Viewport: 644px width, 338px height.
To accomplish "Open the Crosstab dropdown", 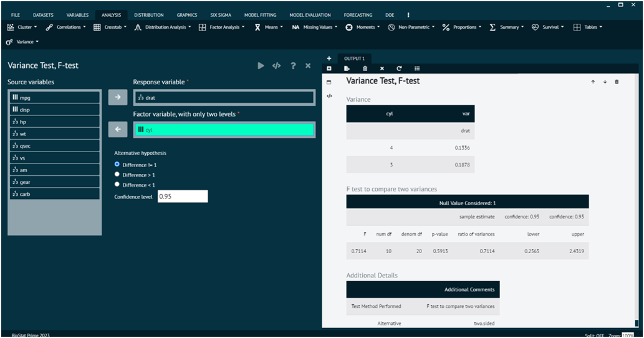I will 110,27.
